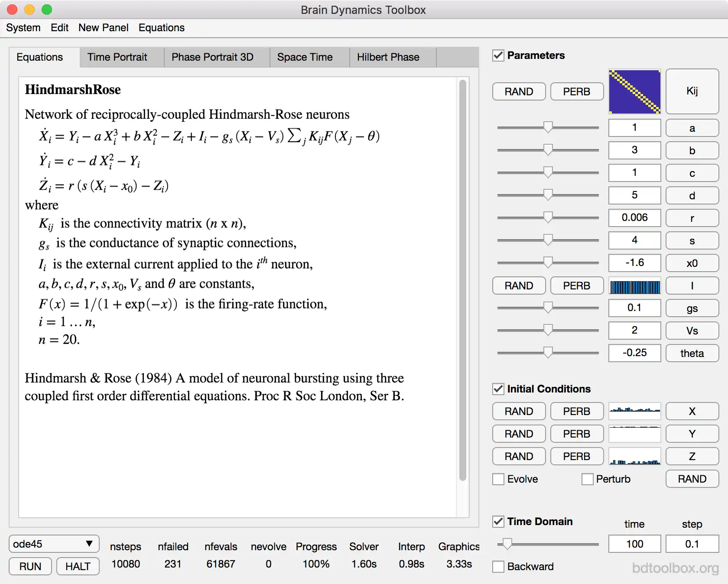Open the Kij connectivity matrix thumbnail

click(634, 91)
